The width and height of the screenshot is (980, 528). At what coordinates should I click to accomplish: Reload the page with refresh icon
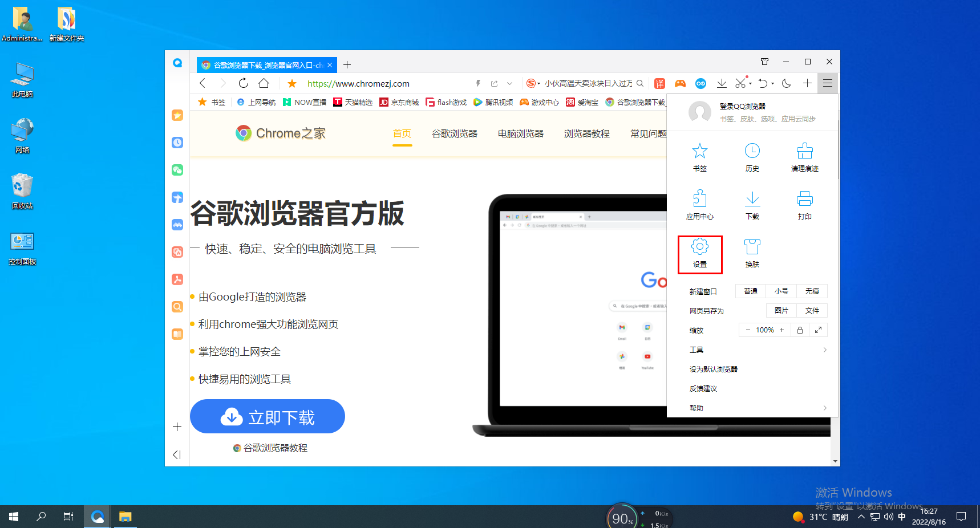point(244,83)
